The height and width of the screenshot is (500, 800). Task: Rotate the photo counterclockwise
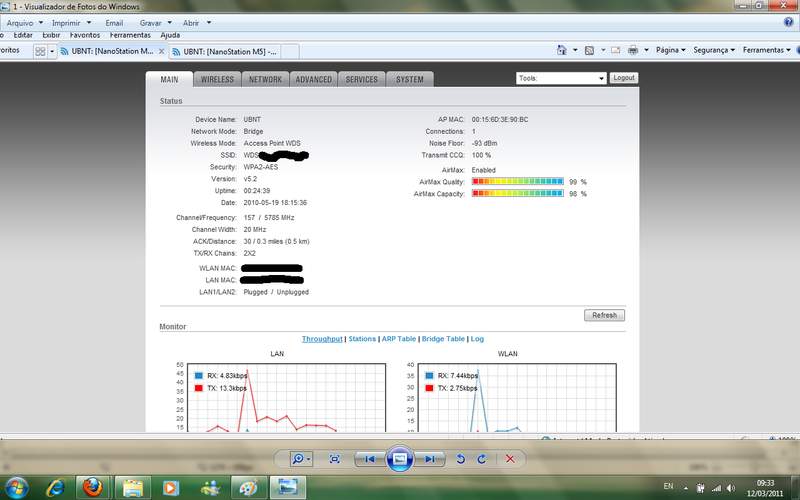[x=460, y=459]
